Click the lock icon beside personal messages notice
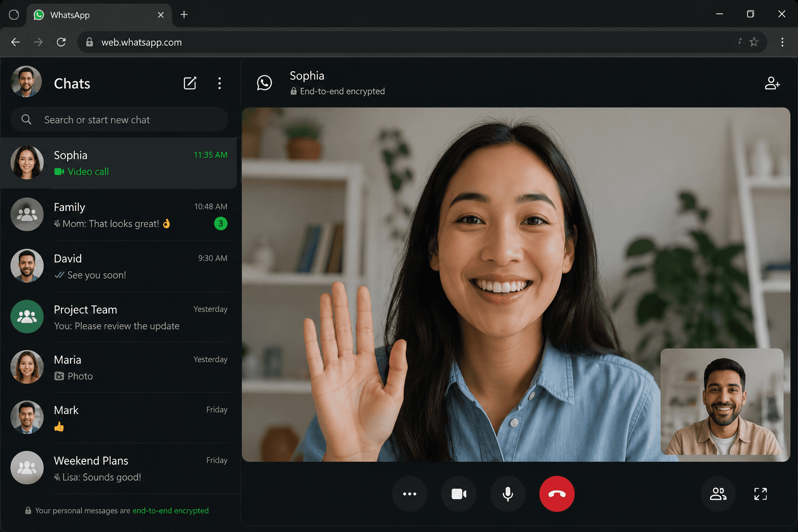The width and height of the screenshot is (798, 532). tap(28, 511)
